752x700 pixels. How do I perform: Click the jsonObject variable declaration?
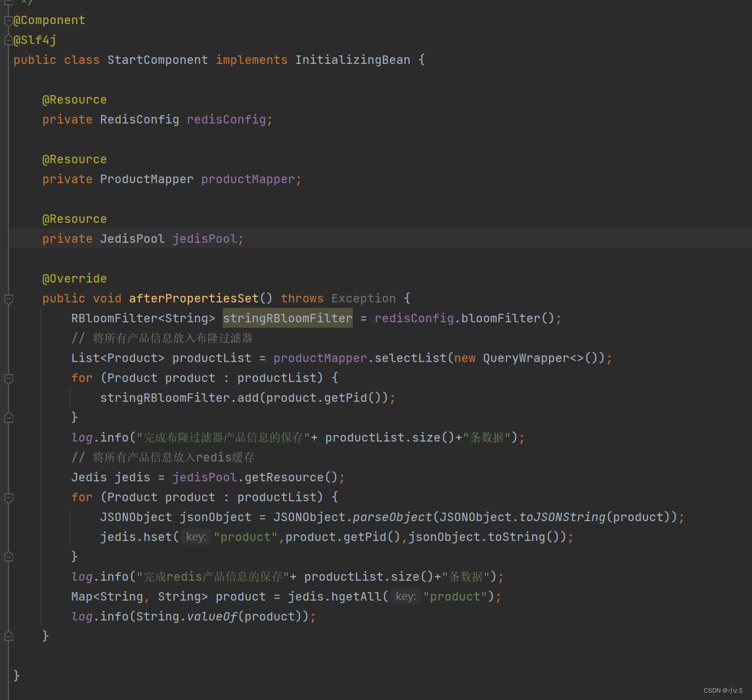[x=216, y=517]
